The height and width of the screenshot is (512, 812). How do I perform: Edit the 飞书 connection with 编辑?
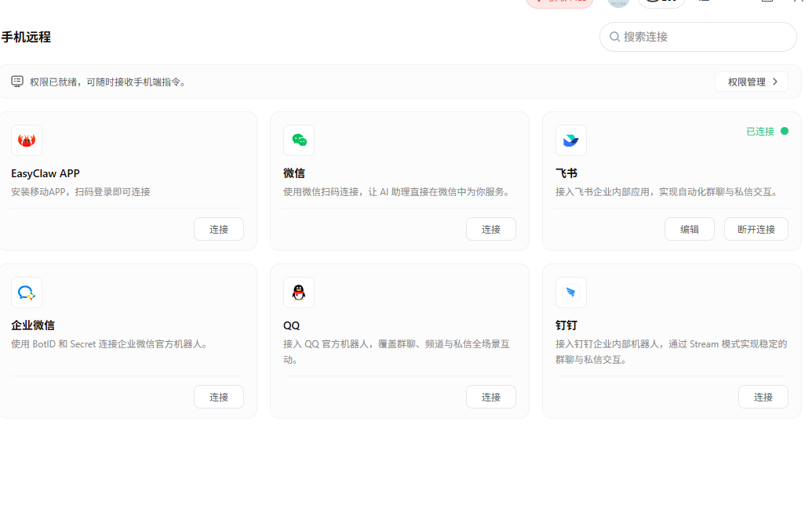point(690,229)
